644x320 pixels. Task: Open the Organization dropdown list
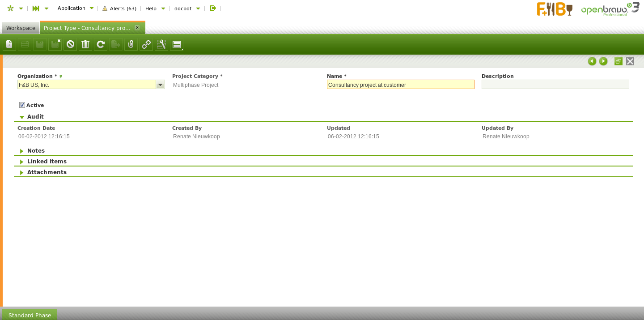coord(160,85)
